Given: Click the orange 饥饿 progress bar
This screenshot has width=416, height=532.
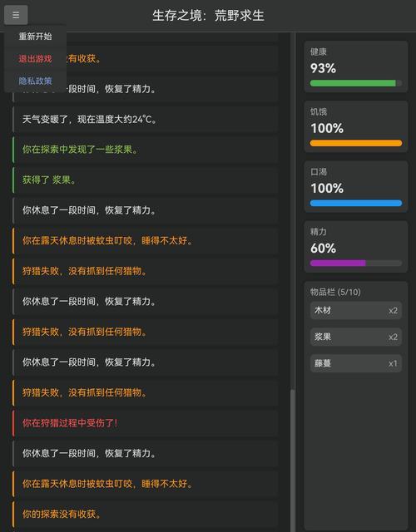Looking at the screenshot, I should pyautogui.click(x=356, y=143).
